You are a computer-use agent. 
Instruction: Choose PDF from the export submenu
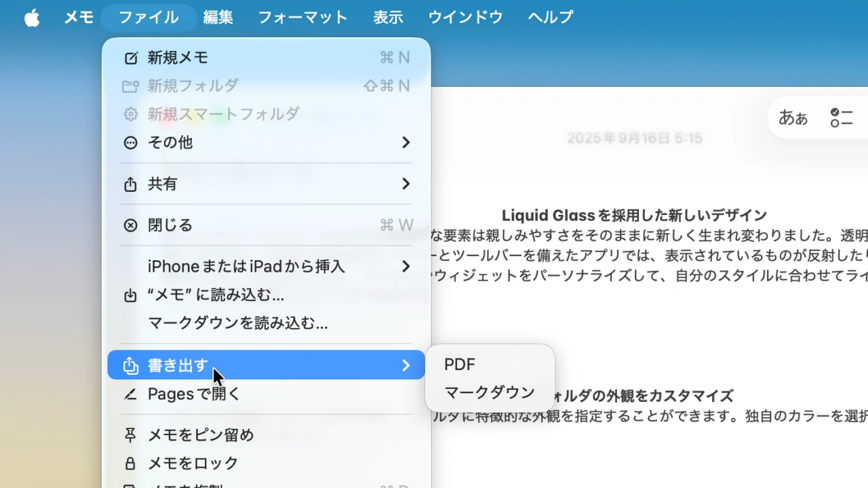point(460,365)
